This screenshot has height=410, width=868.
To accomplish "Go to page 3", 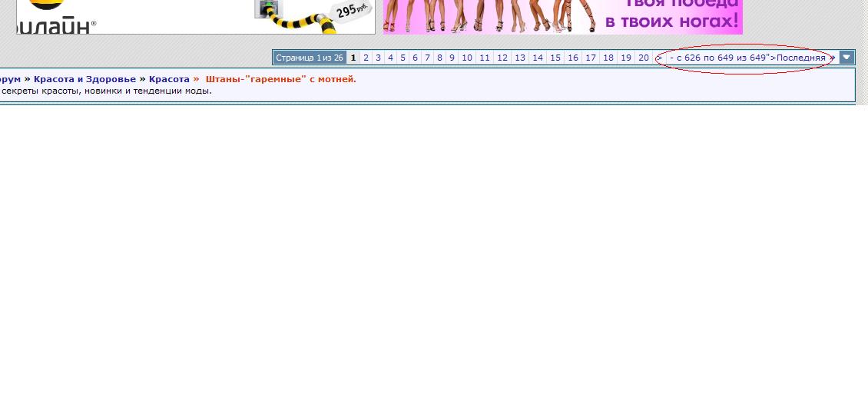I will (x=378, y=58).
